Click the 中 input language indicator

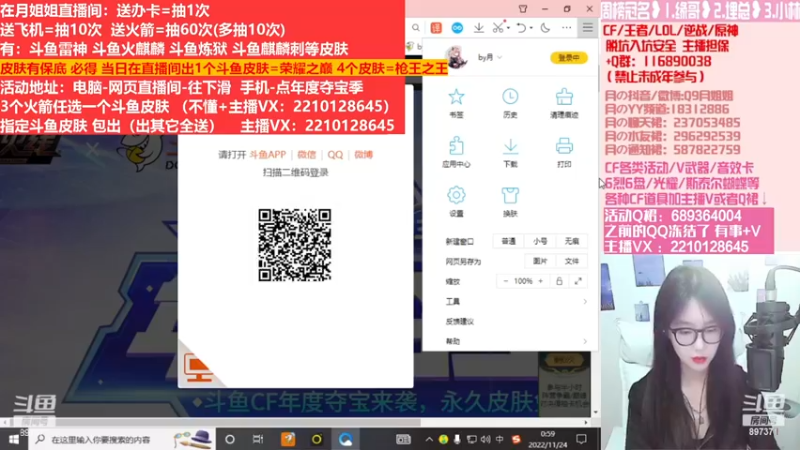[500, 439]
